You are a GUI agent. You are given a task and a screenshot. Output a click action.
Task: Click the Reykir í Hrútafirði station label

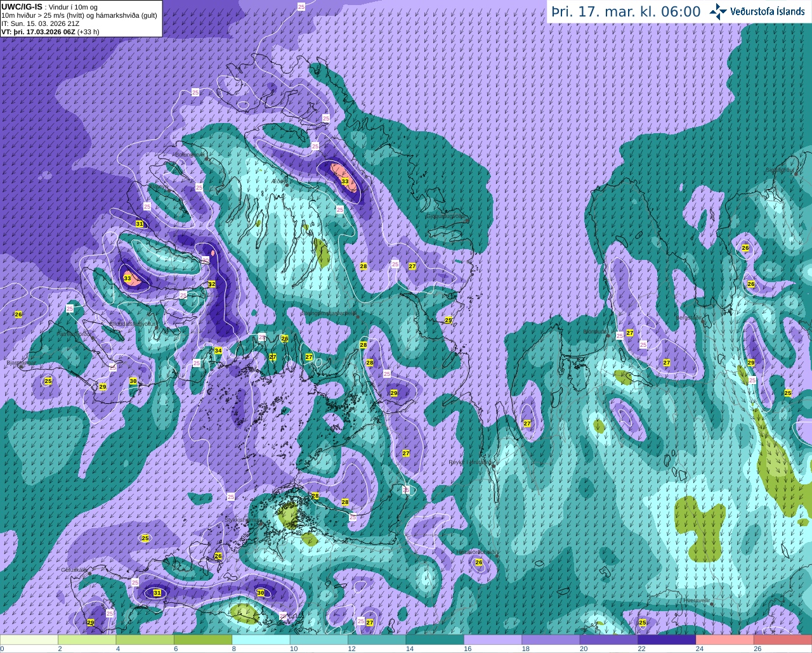coord(471,462)
